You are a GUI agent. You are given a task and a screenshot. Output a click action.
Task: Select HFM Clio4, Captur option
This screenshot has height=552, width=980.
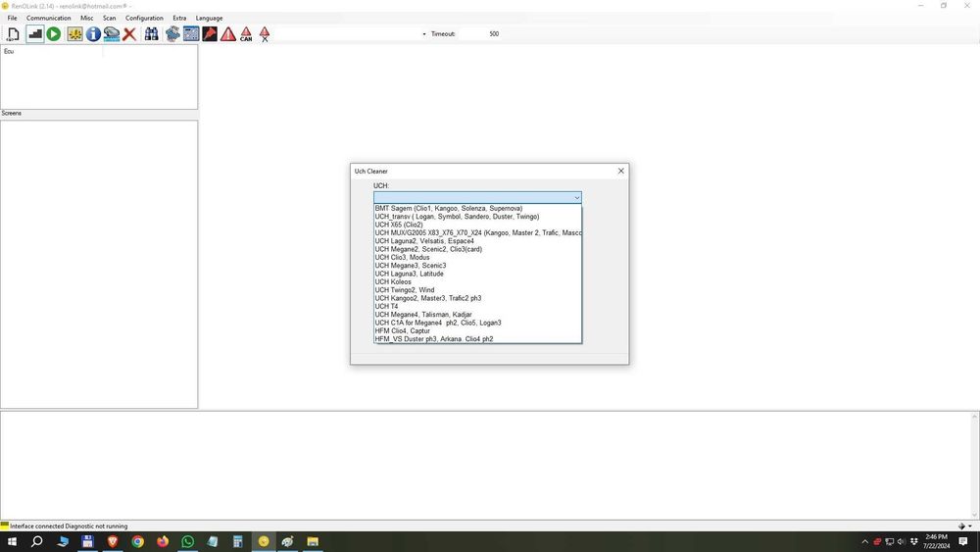[477, 330]
